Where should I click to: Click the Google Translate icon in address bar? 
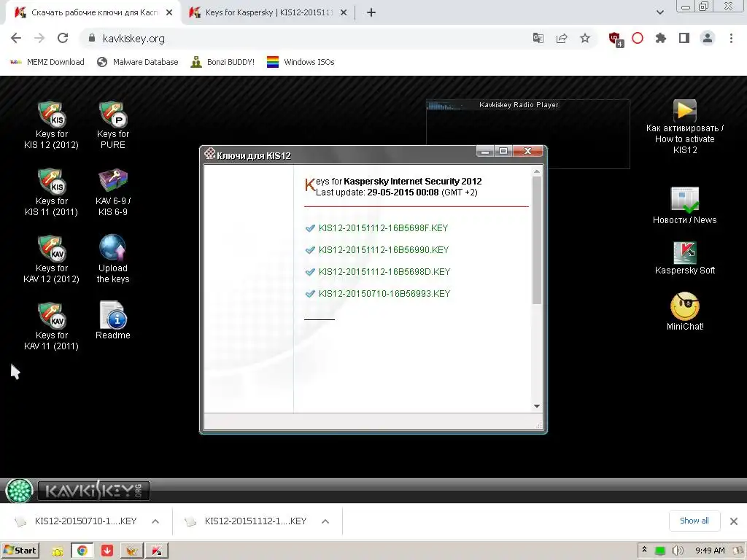[x=538, y=38]
